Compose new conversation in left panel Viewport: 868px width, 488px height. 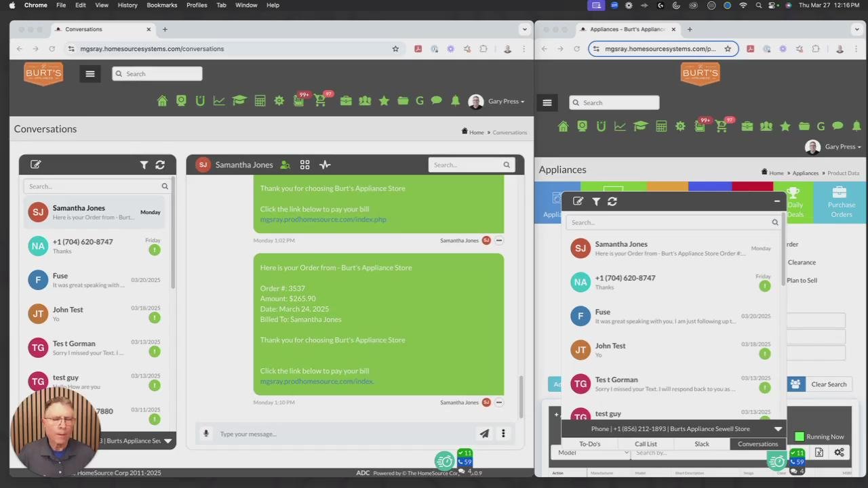tap(36, 164)
